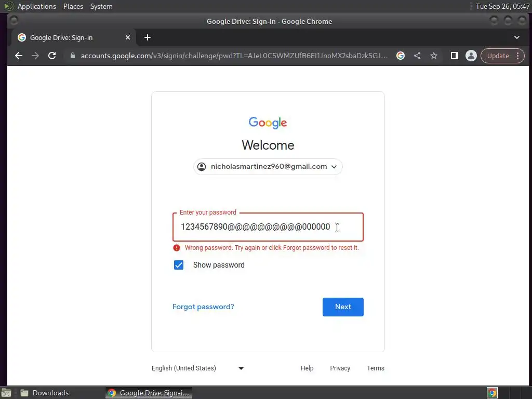Click the clock showing Tue Sep 26
This screenshot has width=532, height=399.
[x=502, y=6]
